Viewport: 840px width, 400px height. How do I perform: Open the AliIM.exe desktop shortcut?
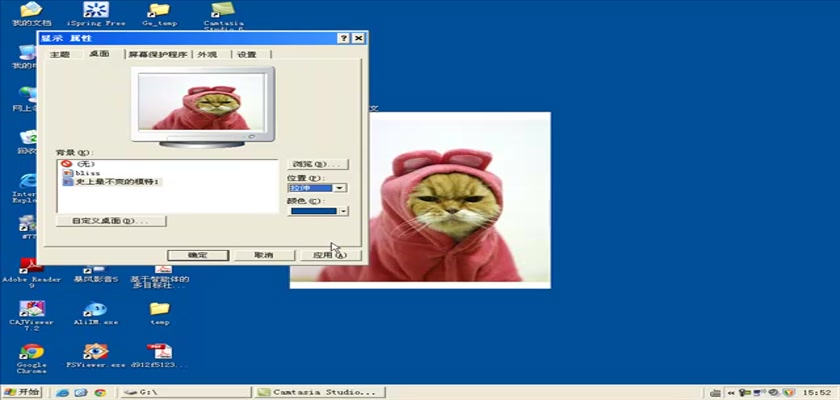tap(96, 314)
